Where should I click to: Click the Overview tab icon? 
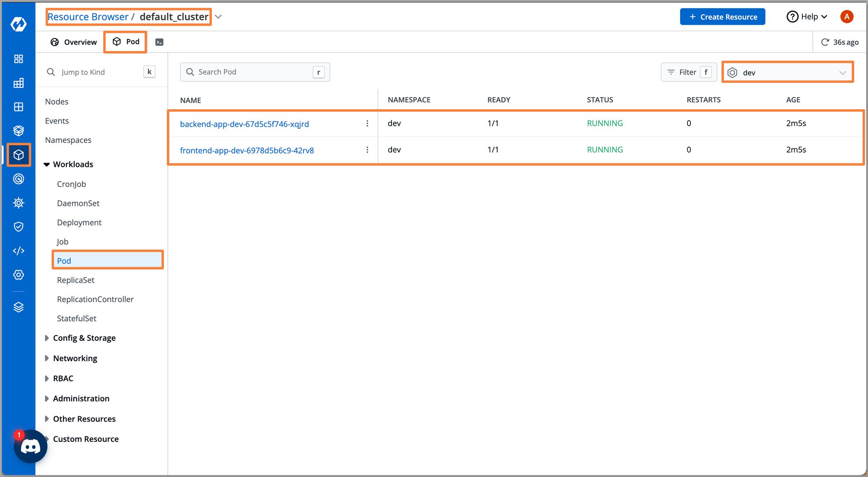(x=55, y=42)
